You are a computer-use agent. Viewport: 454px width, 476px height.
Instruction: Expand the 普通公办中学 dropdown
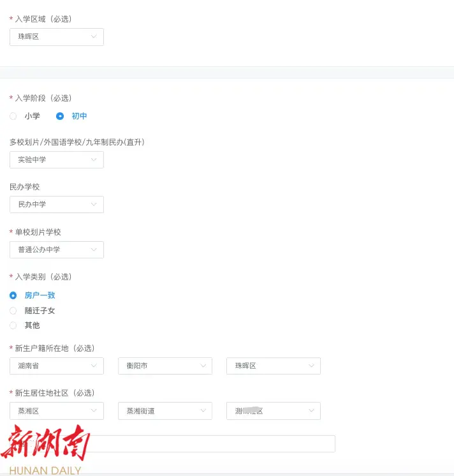pyautogui.click(x=56, y=249)
